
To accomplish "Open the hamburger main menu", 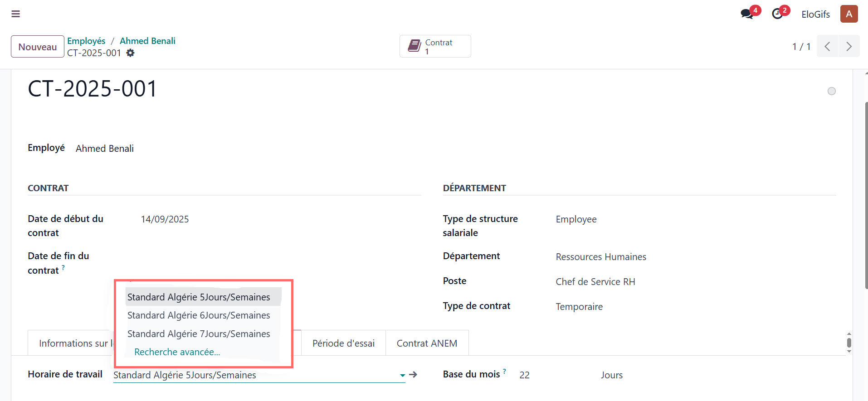I will [15, 14].
